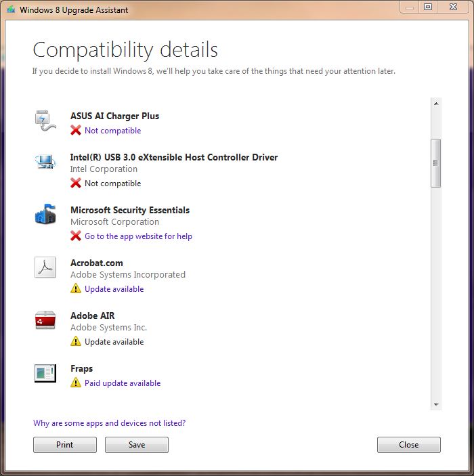Click Update available status under Adobe AIR
The width and height of the screenshot is (474, 476).
pos(114,342)
